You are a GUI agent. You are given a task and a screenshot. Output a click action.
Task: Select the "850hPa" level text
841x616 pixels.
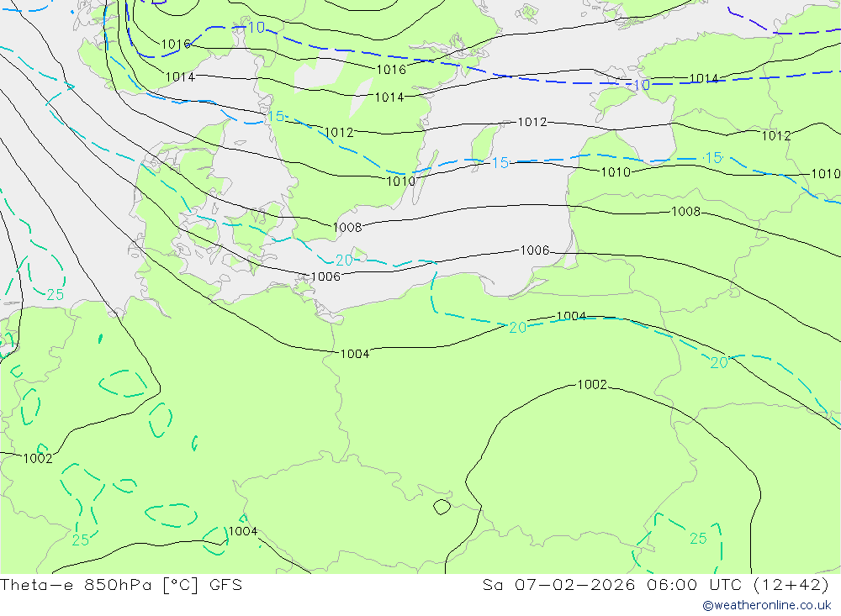click(x=118, y=584)
